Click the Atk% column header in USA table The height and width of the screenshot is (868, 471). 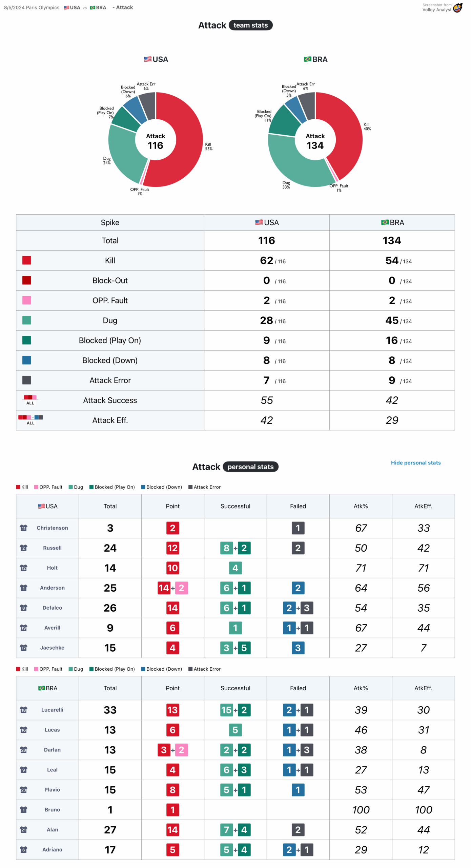pos(361,506)
